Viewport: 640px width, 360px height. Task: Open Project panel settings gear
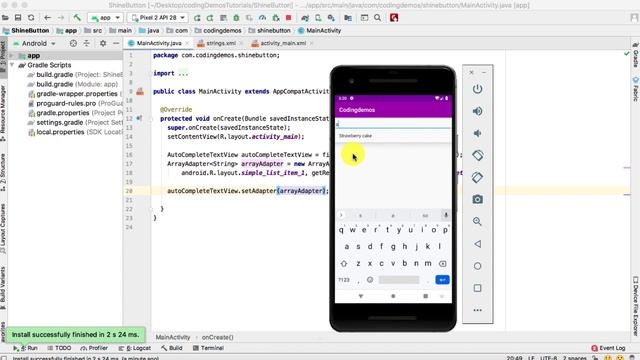[103, 43]
